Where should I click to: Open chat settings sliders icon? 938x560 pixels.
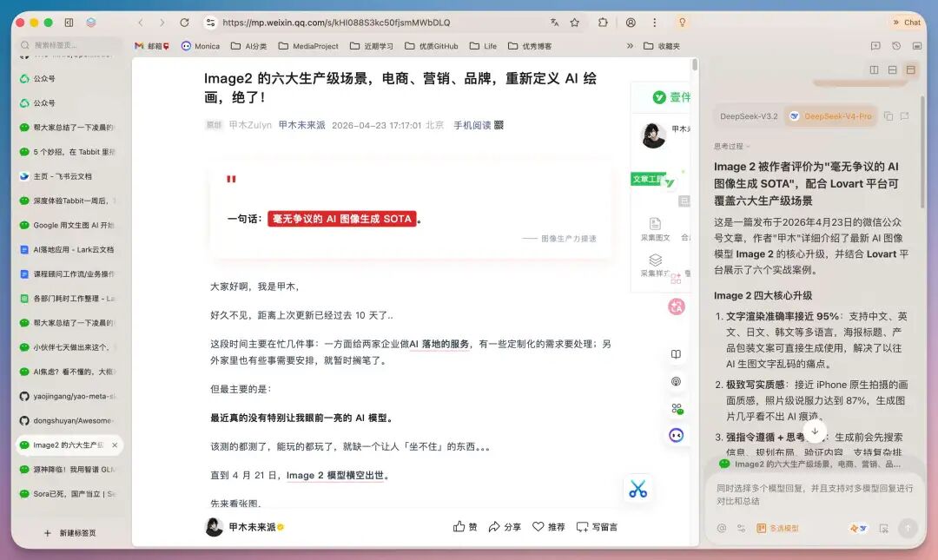click(741, 528)
